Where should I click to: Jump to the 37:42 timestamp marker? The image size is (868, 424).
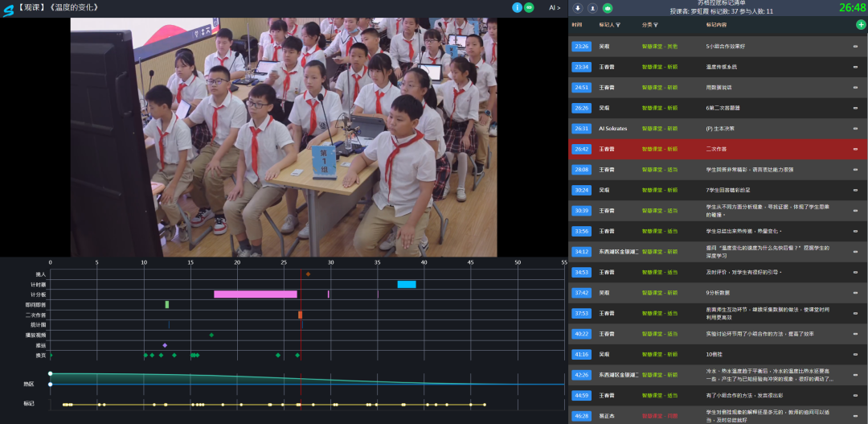(581, 293)
